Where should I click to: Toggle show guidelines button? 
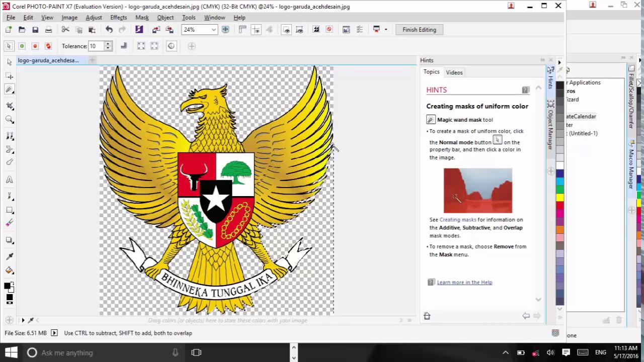pyautogui.click(x=256, y=30)
